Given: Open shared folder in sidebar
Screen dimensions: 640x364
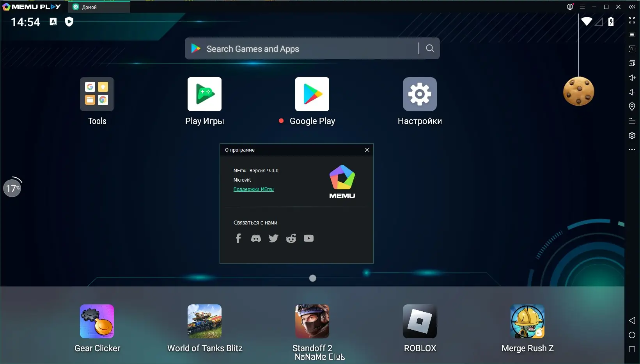Looking at the screenshot, I should click(632, 121).
